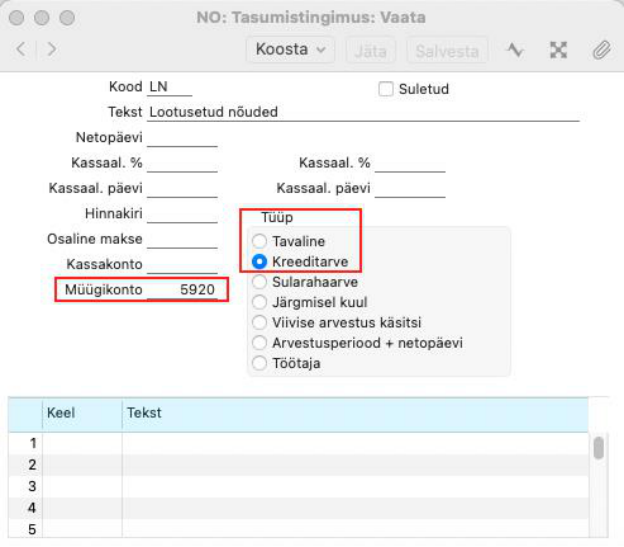Screen dimensions: 624x547
Task: Open the Koosta dropdown menu
Action: click(x=291, y=50)
